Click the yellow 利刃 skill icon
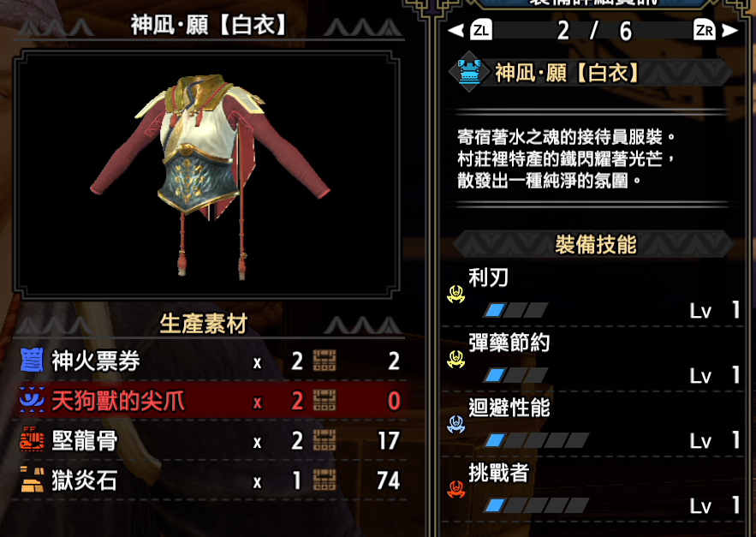756x537 pixels. pos(455,294)
